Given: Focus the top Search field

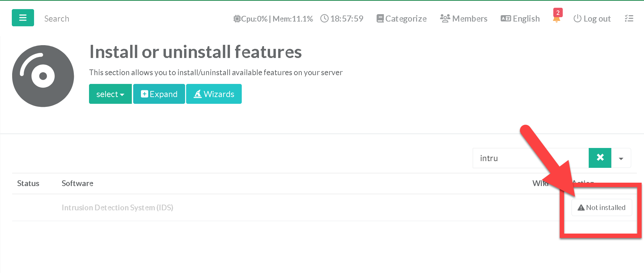Looking at the screenshot, I should pos(57,19).
